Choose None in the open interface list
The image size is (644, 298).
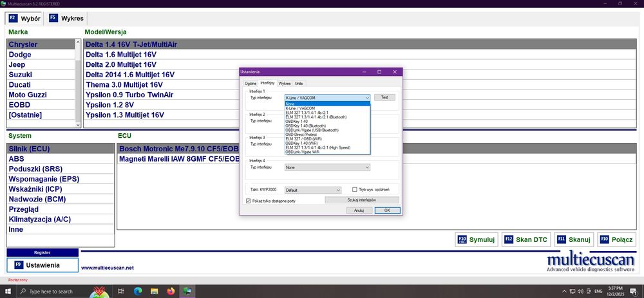point(327,104)
